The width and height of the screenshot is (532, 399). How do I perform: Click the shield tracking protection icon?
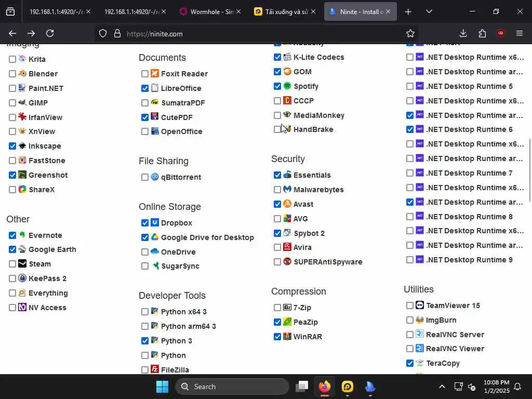point(103,33)
